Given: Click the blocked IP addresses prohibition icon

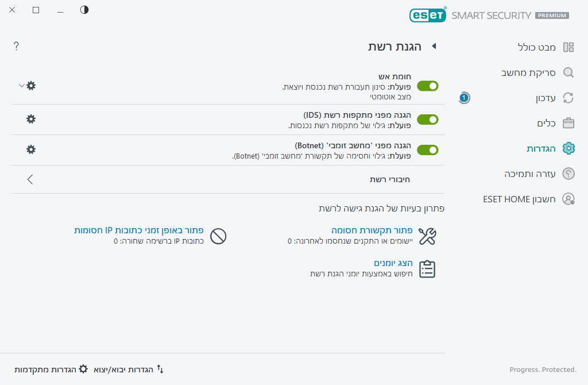Looking at the screenshot, I should click(x=218, y=236).
